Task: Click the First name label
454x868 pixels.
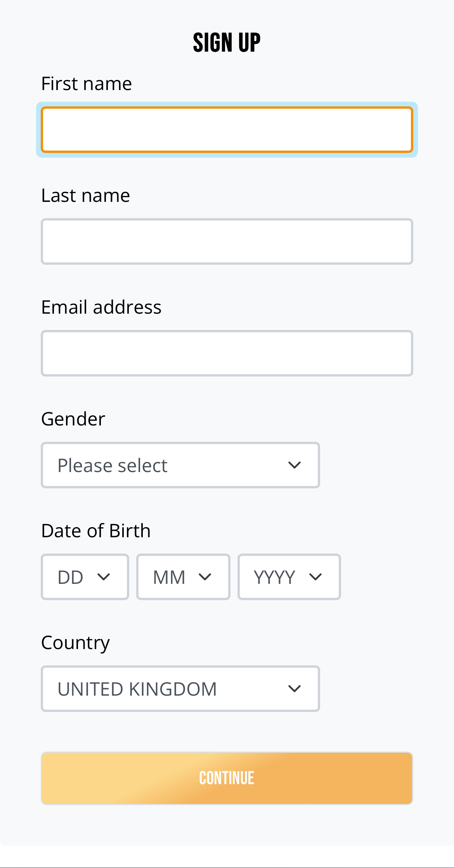Action: tap(87, 84)
